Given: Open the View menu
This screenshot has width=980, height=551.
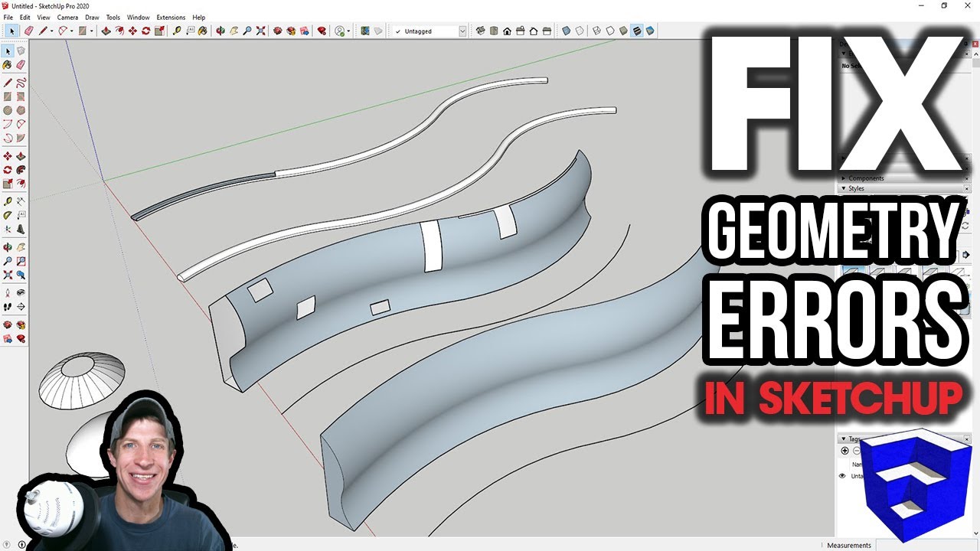Looking at the screenshot, I should (x=44, y=17).
